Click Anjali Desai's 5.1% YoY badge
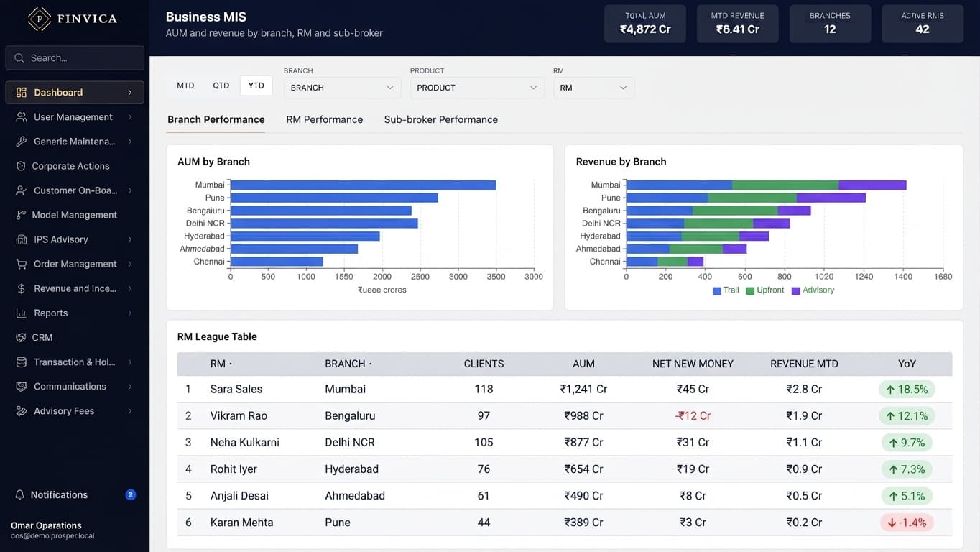Image resolution: width=980 pixels, height=552 pixels. coord(906,496)
